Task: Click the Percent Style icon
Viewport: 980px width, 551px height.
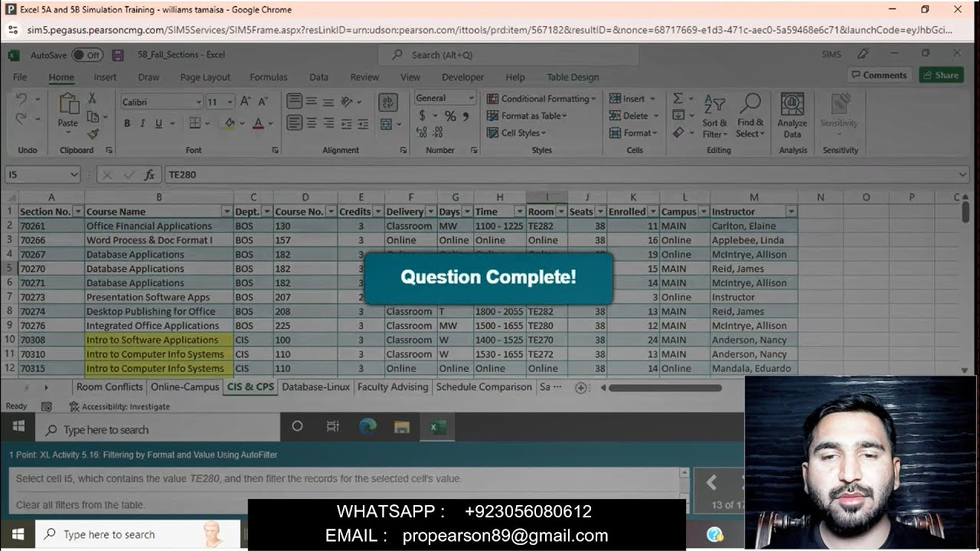Action: (x=450, y=116)
